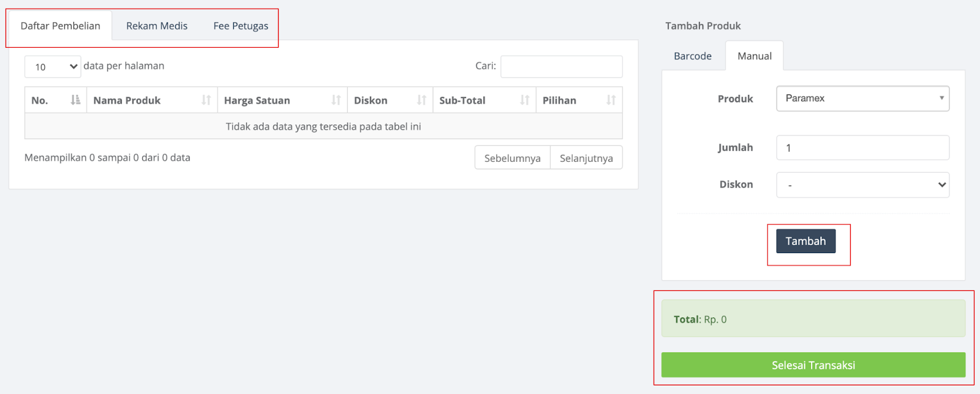Viewport: 980px width, 394px height.
Task: Sort table by No. column icon
Action: pos(75,100)
